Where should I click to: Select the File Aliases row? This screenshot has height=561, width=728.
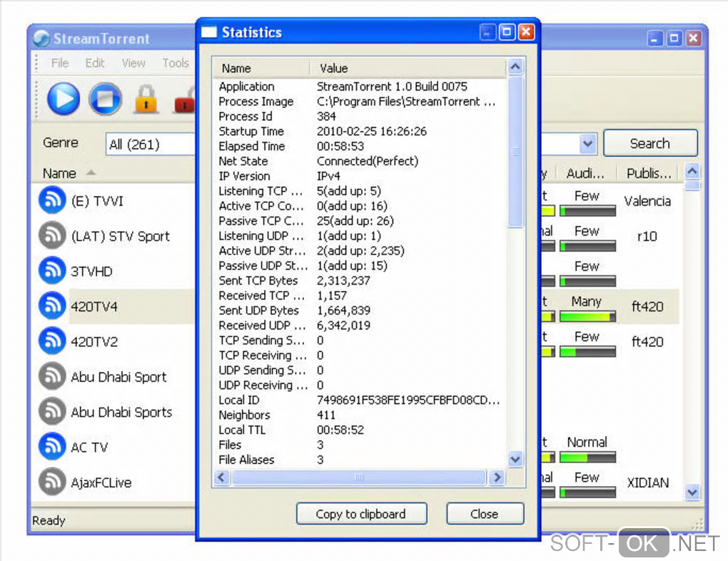pyautogui.click(x=360, y=460)
